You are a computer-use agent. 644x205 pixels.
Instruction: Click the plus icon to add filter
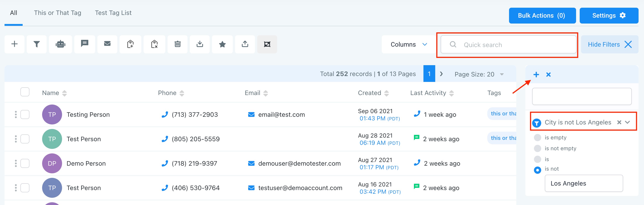pyautogui.click(x=536, y=74)
